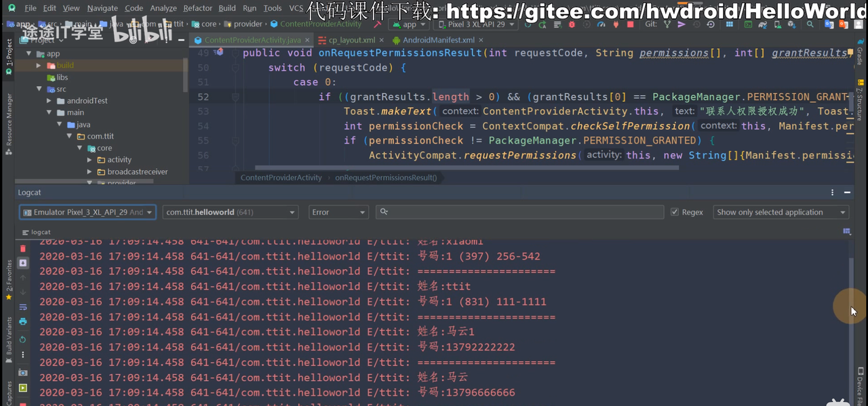Open the Emulator Pixel_3_XL_API_29 device dropdown
Viewport: 868px width, 406px height.
87,212
